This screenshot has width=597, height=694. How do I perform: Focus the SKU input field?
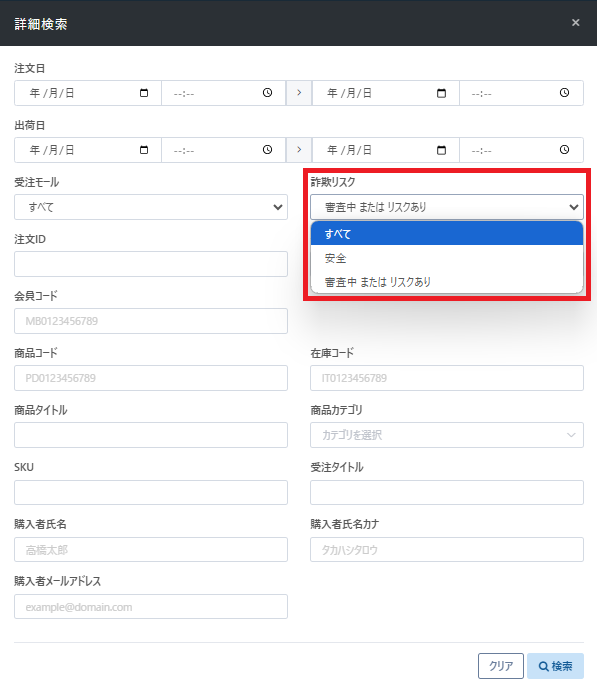click(151, 492)
